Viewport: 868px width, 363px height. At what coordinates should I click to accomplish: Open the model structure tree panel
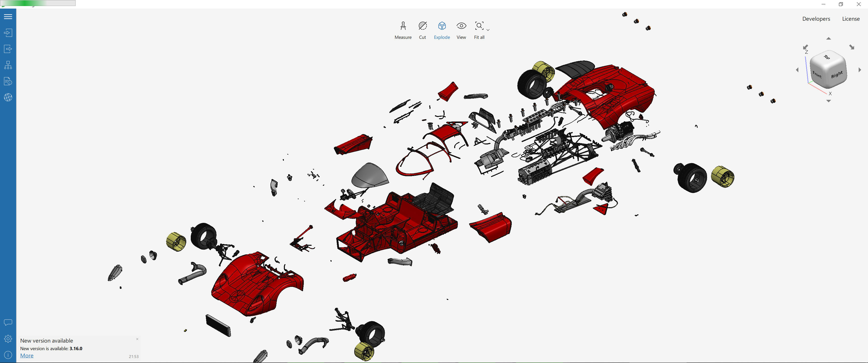(x=8, y=65)
